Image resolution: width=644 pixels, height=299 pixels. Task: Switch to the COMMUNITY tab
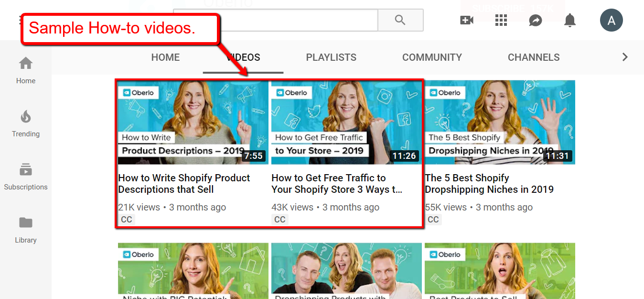[432, 57]
